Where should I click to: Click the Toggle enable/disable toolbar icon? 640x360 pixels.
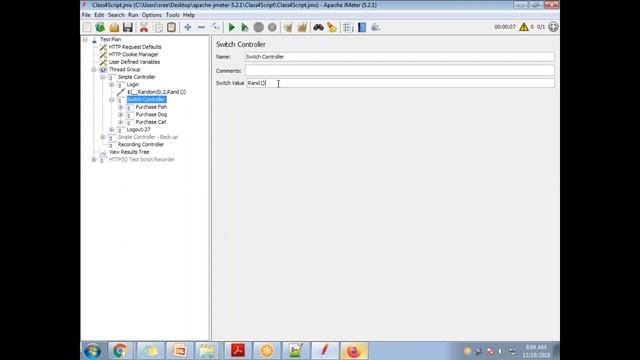(x=216, y=27)
